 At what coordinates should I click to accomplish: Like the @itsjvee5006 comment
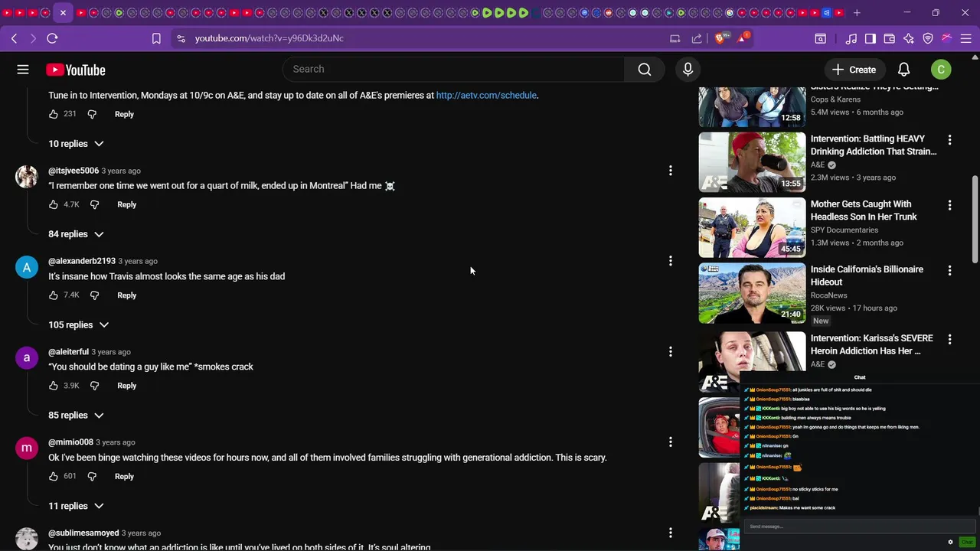(54, 204)
